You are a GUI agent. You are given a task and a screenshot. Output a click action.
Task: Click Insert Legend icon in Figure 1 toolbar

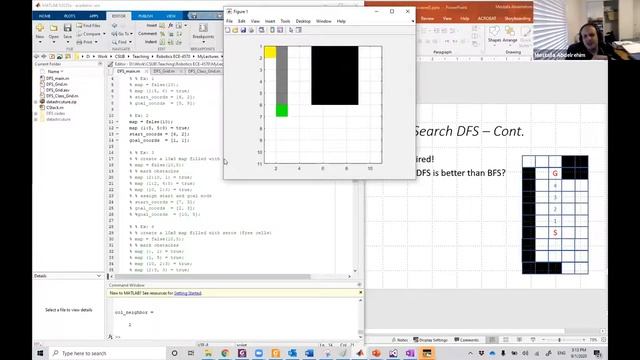click(x=280, y=30)
